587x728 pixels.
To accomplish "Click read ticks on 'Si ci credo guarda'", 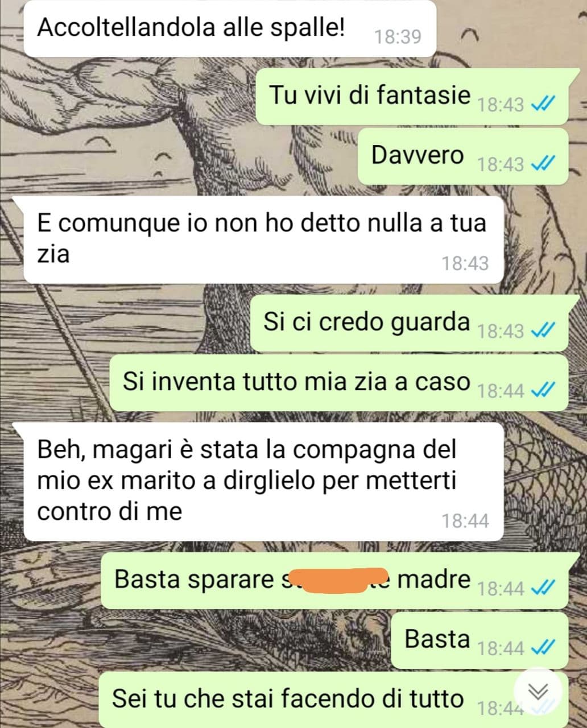I will pos(542,330).
